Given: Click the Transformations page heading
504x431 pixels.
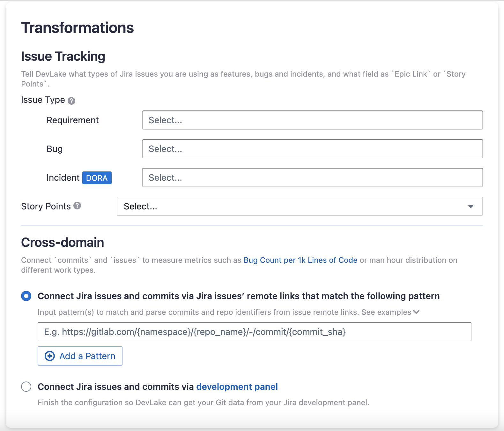Looking at the screenshot, I should pyautogui.click(x=78, y=28).
